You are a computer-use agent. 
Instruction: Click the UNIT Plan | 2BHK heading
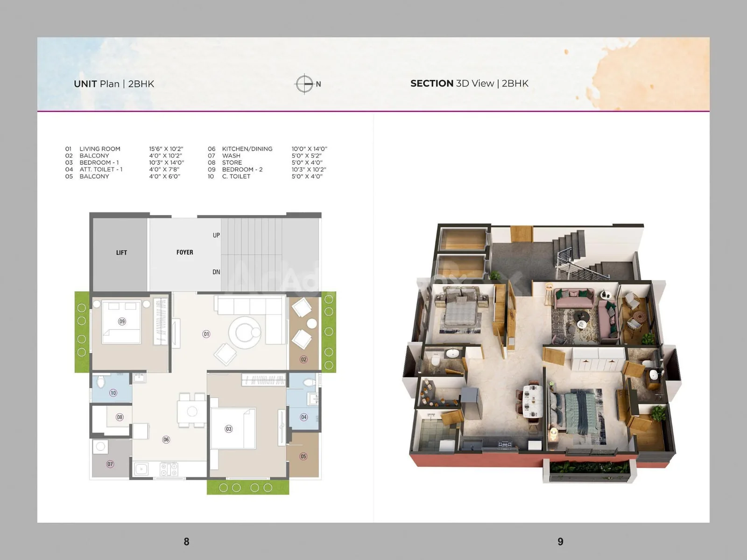pyautogui.click(x=114, y=84)
